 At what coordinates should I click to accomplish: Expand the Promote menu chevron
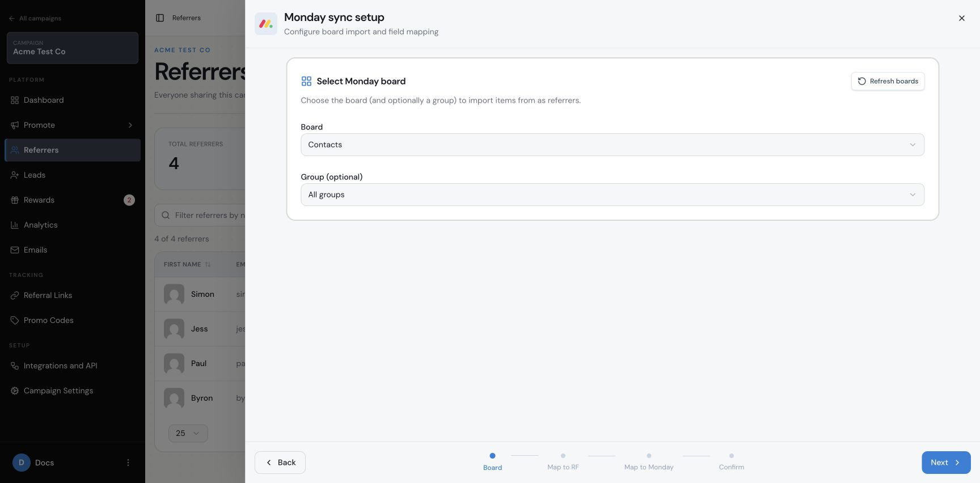pos(130,125)
